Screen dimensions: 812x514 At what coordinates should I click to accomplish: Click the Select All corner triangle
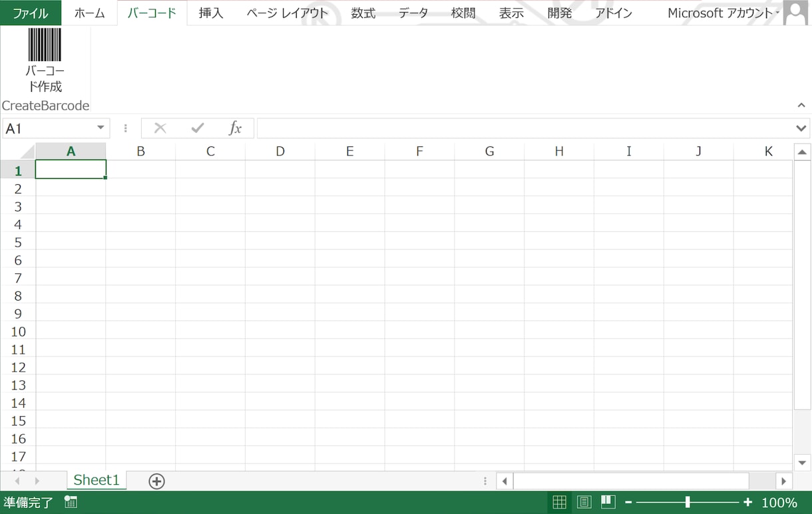pyautogui.click(x=27, y=152)
